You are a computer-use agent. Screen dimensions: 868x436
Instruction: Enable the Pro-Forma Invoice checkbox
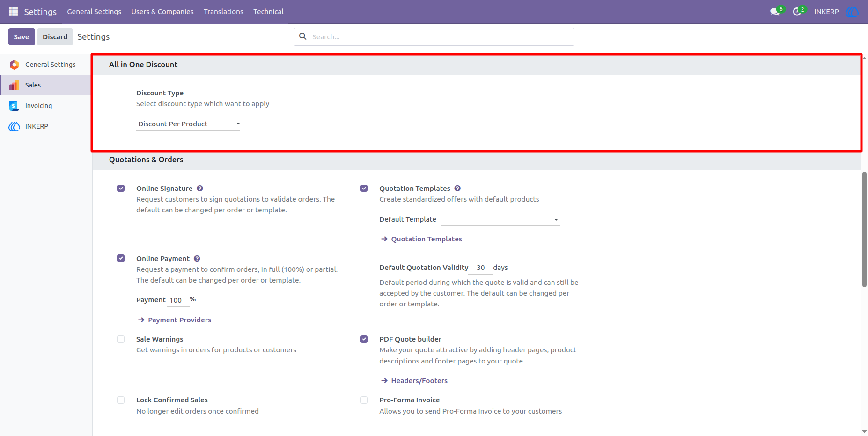coord(364,400)
